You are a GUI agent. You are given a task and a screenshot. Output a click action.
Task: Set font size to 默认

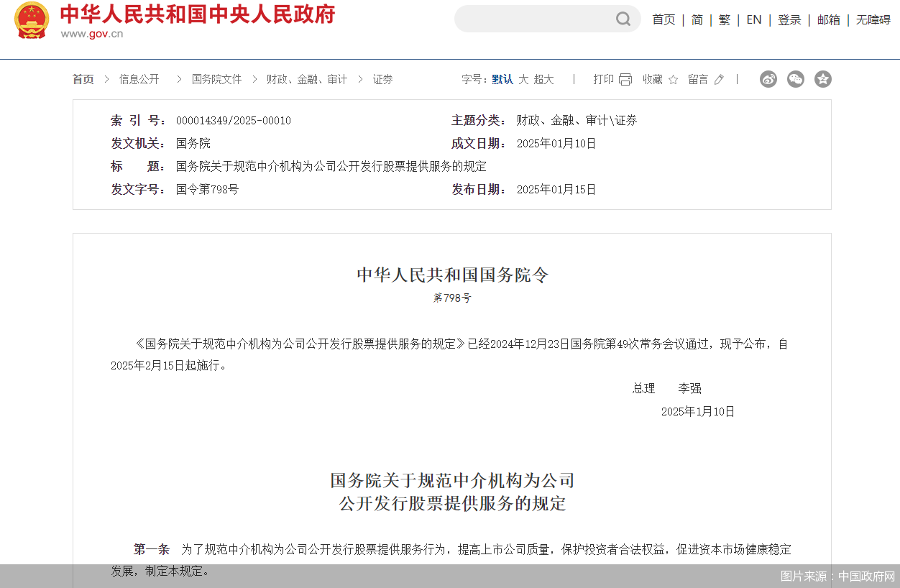[x=502, y=80]
